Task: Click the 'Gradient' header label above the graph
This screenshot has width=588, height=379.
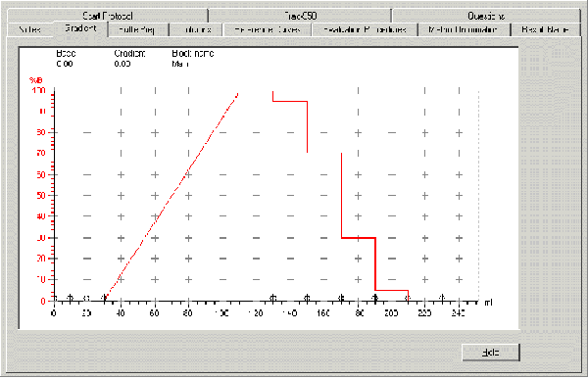Action: pyautogui.click(x=129, y=54)
